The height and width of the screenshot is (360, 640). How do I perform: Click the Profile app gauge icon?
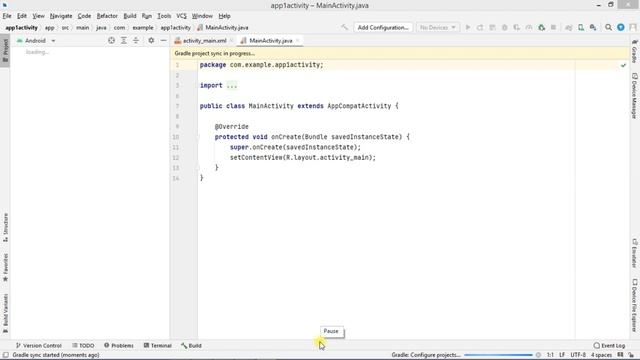tap(529, 27)
